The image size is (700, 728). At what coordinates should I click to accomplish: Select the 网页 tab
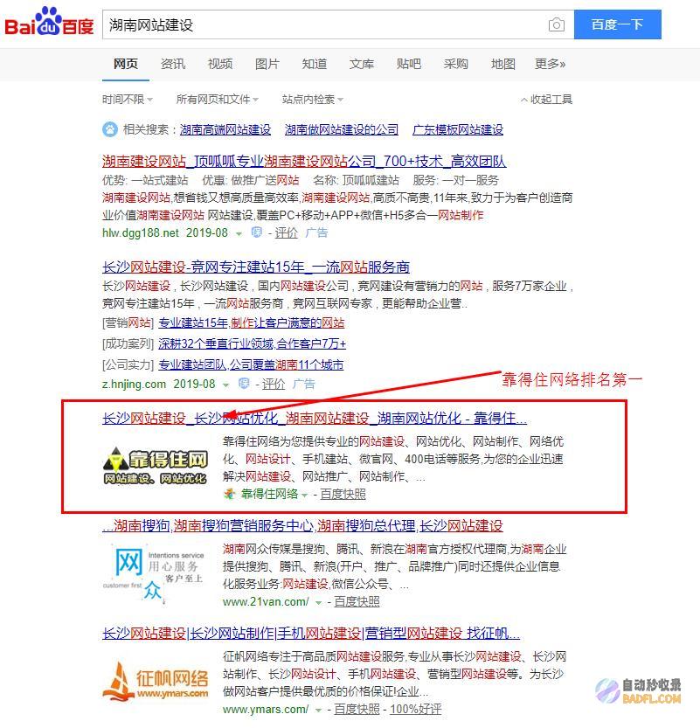pyautogui.click(x=125, y=64)
